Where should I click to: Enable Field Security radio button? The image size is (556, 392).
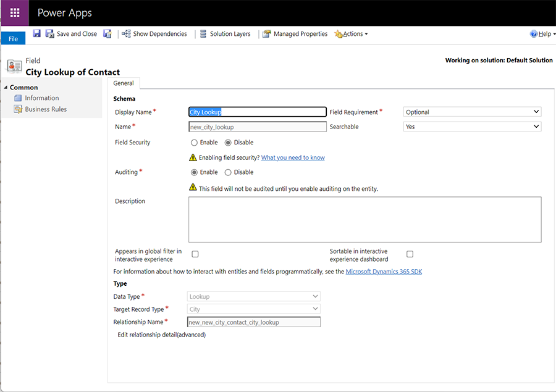click(195, 142)
